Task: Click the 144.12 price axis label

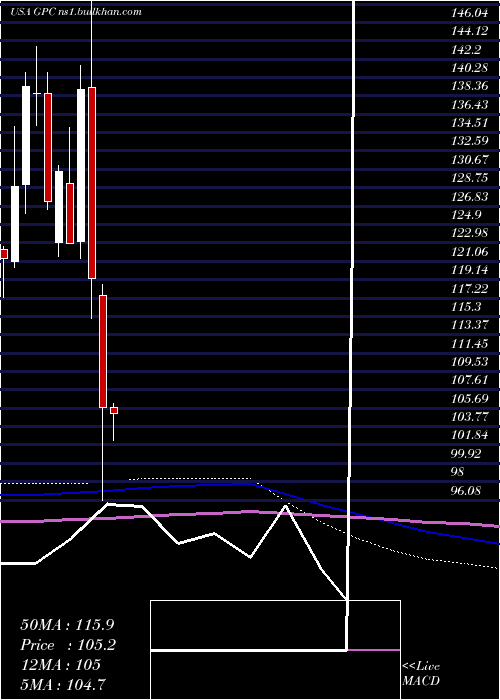Action: pos(469,31)
